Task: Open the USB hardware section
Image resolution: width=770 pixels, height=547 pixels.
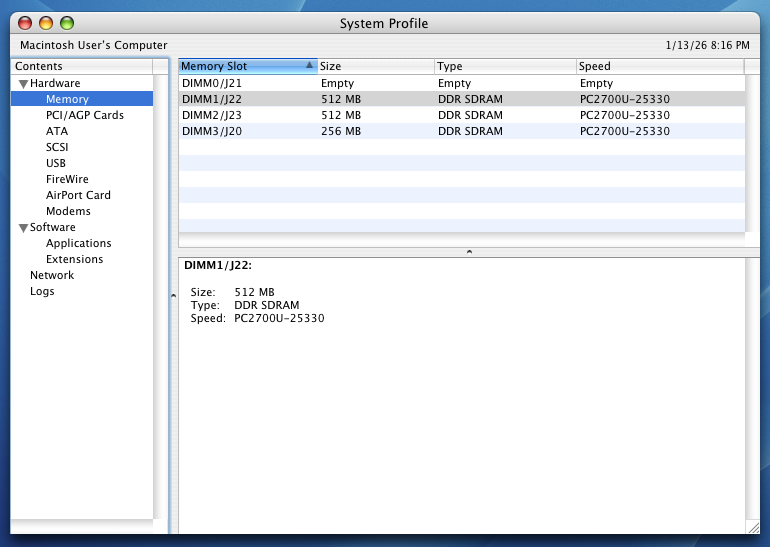Action: pyautogui.click(x=55, y=163)
